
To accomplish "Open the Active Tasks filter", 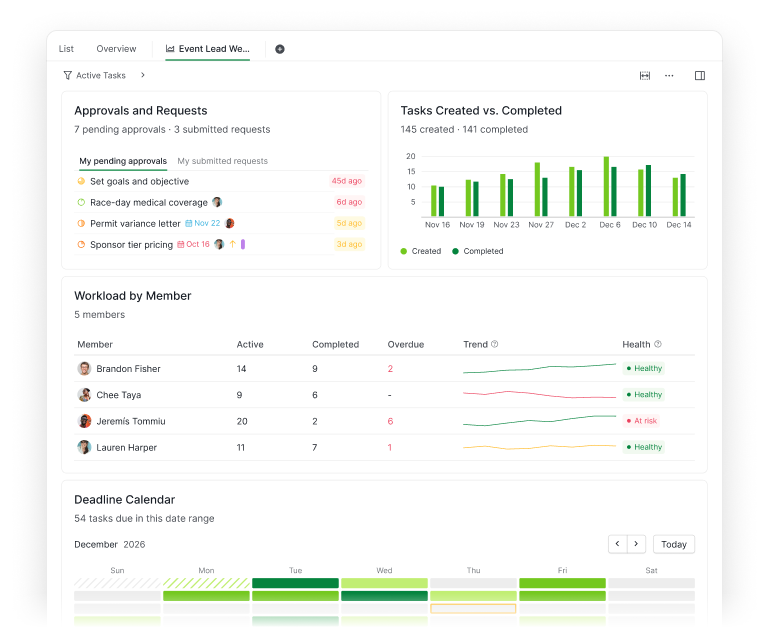I will [95, 75].
